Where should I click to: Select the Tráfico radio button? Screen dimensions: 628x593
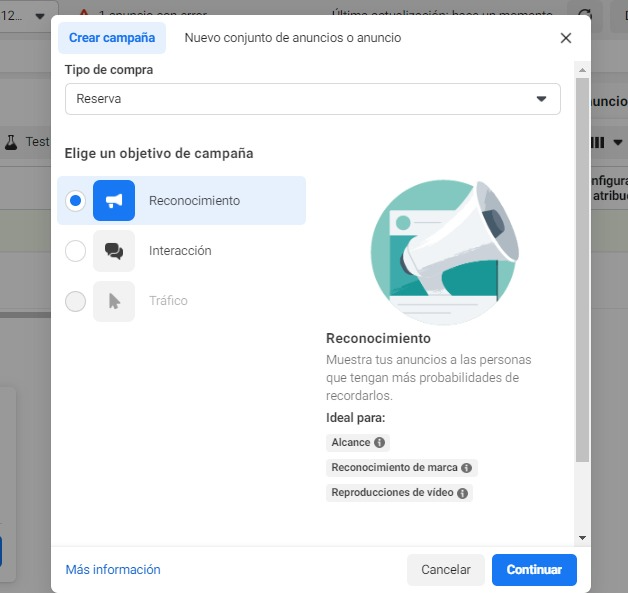coord(75,301)
